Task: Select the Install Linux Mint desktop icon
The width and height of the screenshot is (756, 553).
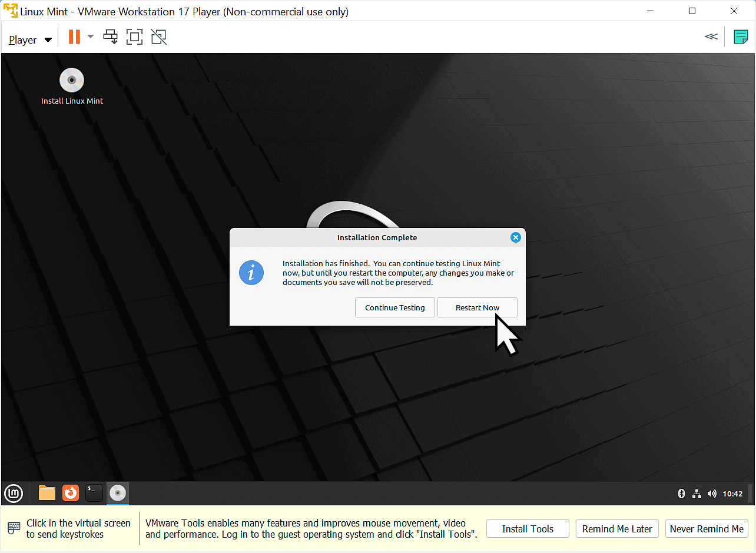Action: 72,87
